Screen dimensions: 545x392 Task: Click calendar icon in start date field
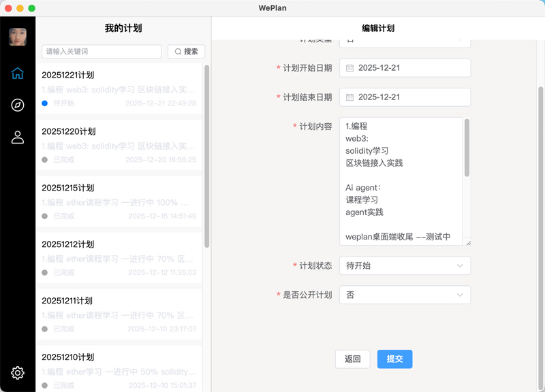point(349,68)
